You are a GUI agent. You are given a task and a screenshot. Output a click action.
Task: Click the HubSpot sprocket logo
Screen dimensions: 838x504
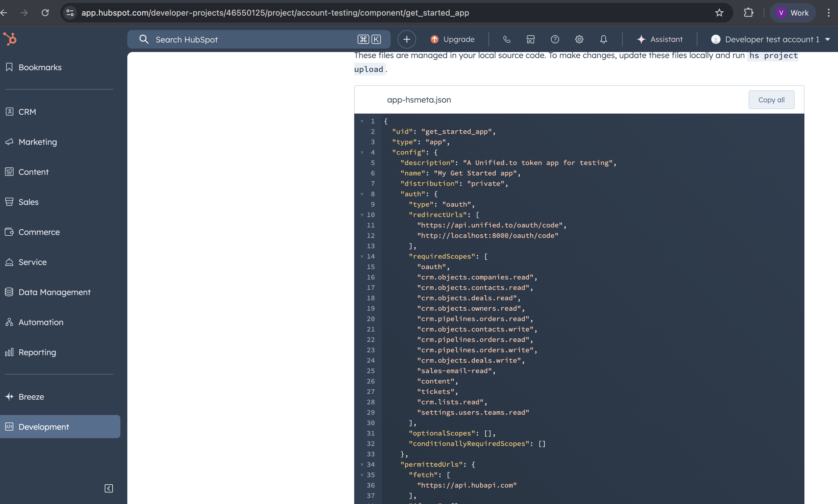click(x=10, y=39)
